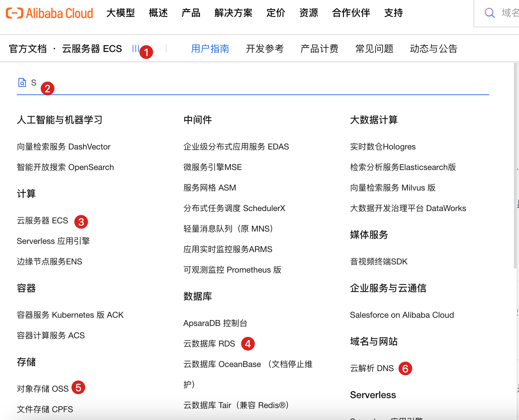519x420 pixels.
Task: Open the 概述 navigation menu
Action: pyautogui.click(x=158, y=13)
